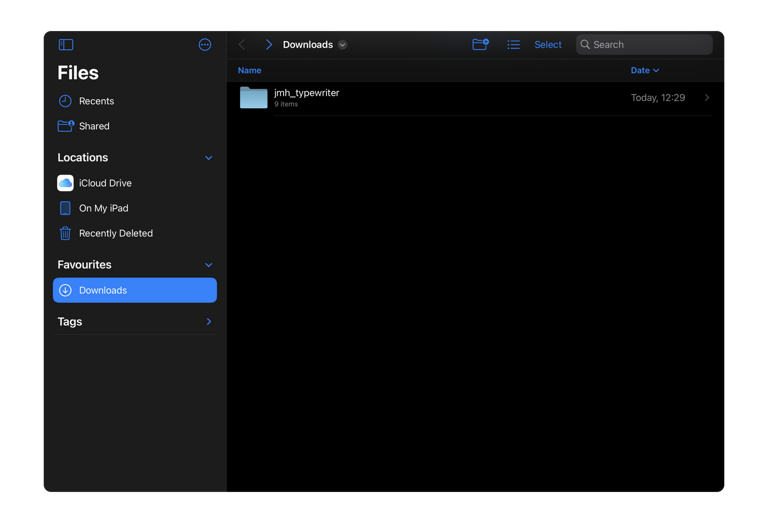Screen dimensions: 768x523
Task: Click the magnifier icon in Search
Action: (x=585, y=45)
